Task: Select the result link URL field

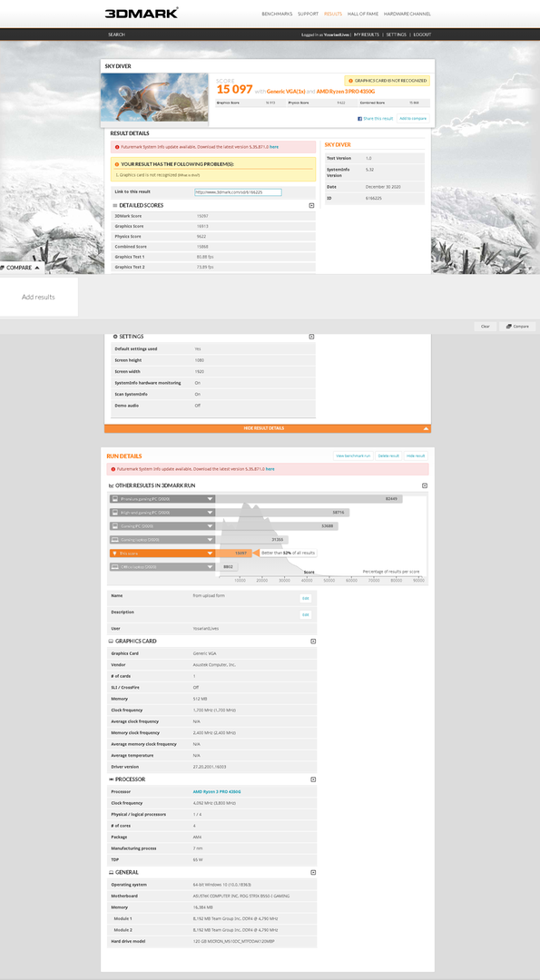Action: pyautogui.click(x=238, y=192)
